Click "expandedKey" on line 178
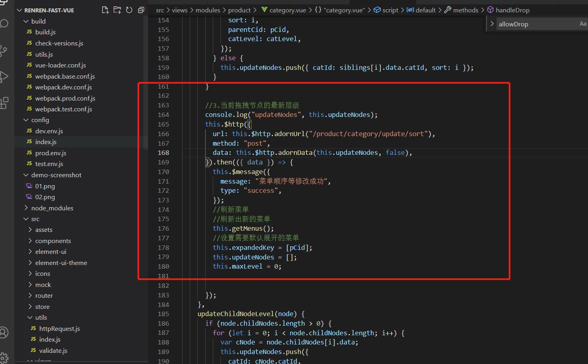The image size is (588, 364). coord(253,247)
